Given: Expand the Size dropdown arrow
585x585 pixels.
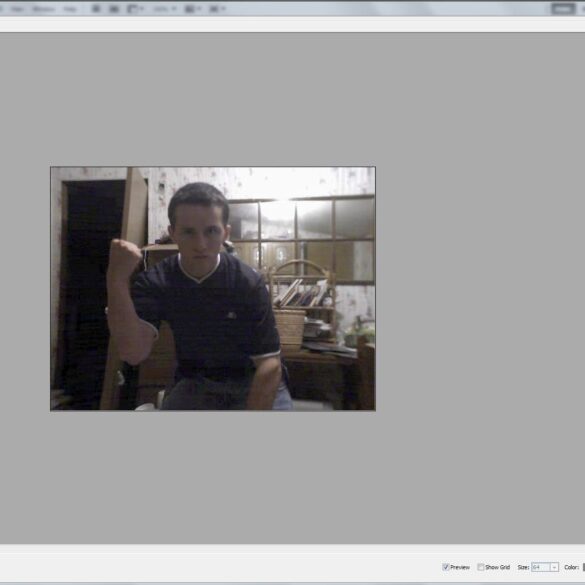Looking at the screenshot, I should [x=554, y=567].
